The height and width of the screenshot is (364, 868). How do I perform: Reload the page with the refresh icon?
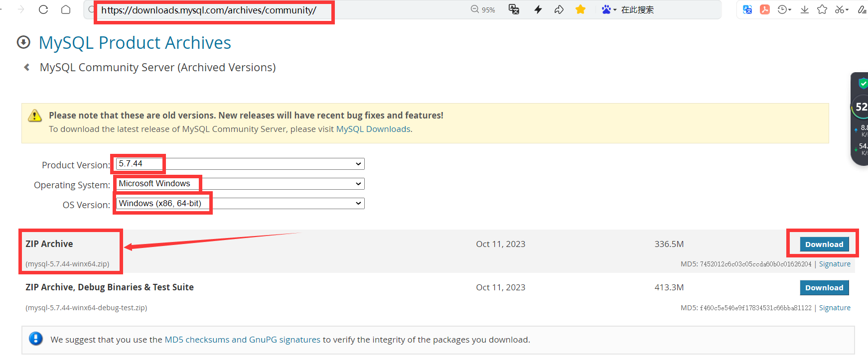43,9
